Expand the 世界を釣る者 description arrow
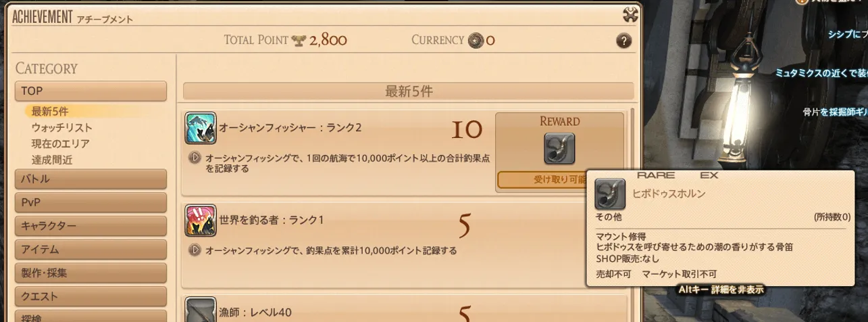Screen dimensions: 868x322 (195, 250)
